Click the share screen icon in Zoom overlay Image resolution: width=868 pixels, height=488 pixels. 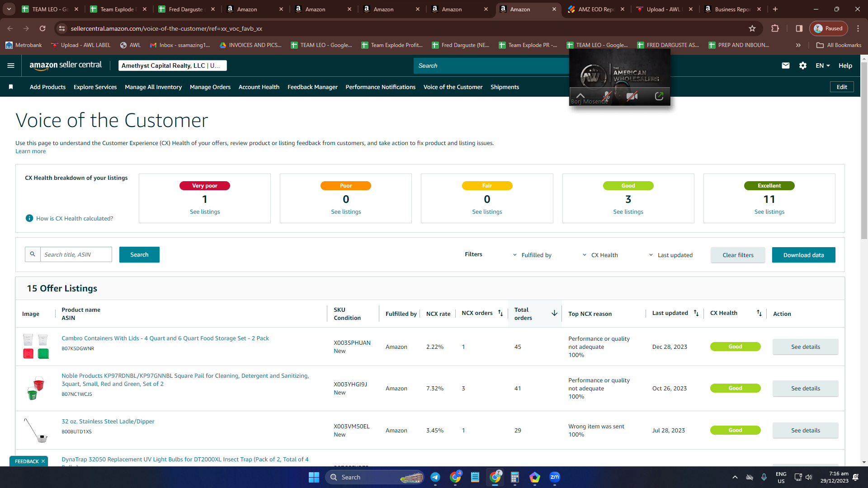pyautogui.click(x=659, y=96)
